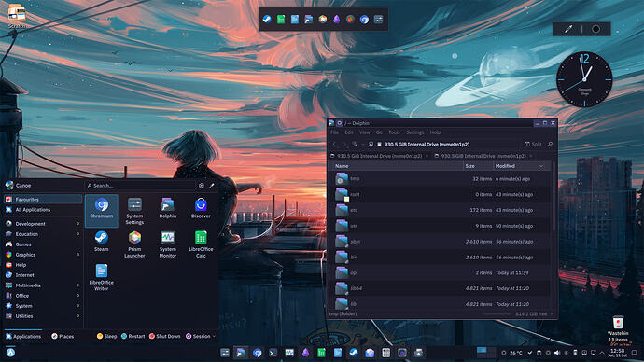
Task: Open System Monitor icon in the bottom taskbar
Action: click(x=289, y=353)
